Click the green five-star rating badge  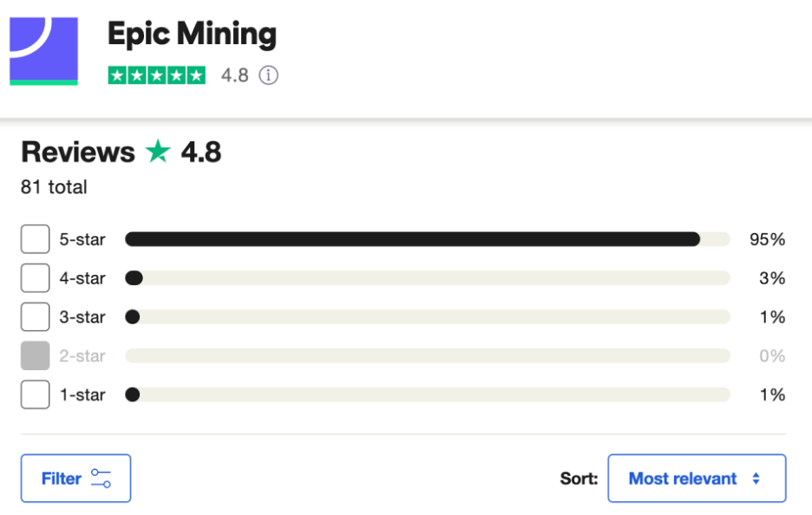[x=157, y=75]
